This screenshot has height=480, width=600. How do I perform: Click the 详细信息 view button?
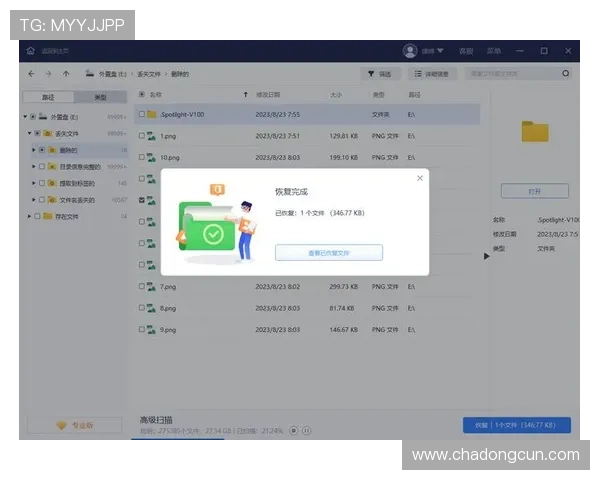(432, 73)
